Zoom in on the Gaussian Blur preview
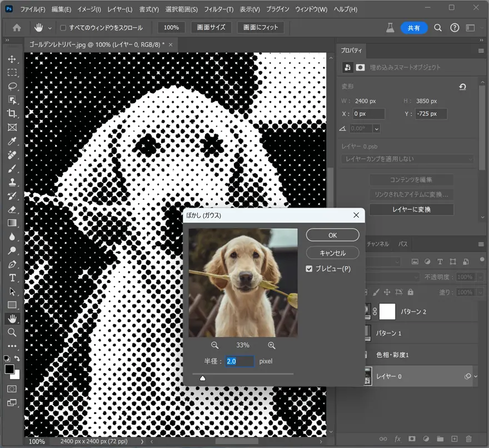This screenshot has height=448, width=489. click(272, 345)
